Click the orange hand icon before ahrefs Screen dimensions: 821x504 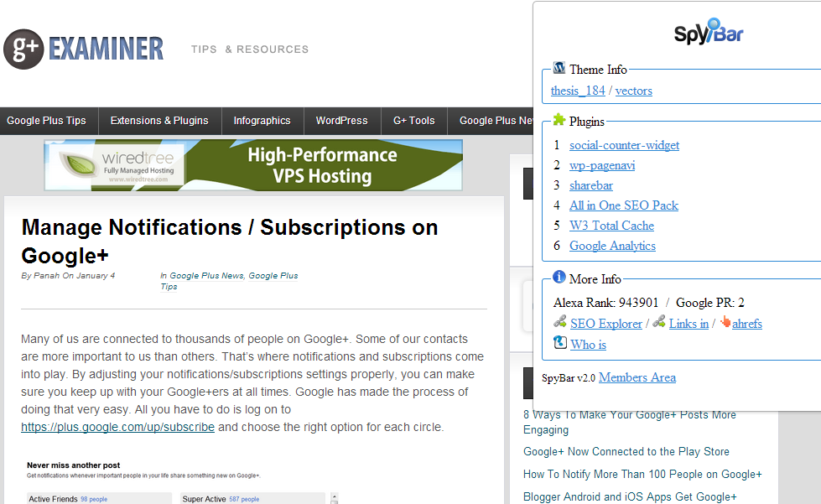[725, 321]
